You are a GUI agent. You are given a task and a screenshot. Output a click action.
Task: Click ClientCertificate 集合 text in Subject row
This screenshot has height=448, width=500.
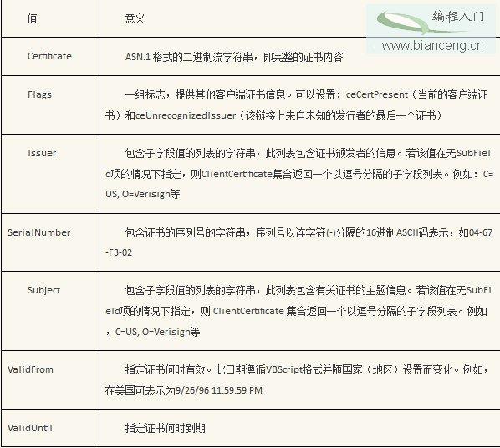[259, 311]
